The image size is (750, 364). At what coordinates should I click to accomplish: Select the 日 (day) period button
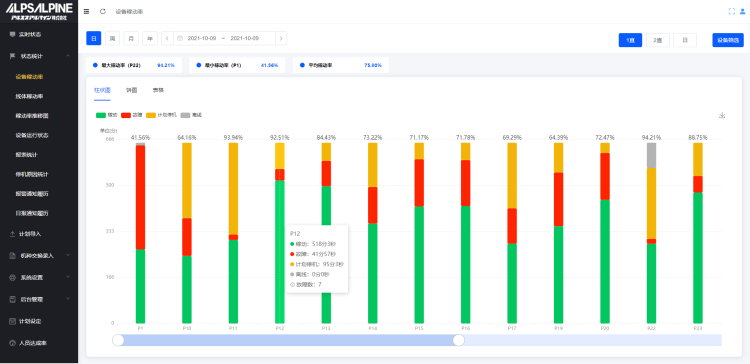click(x=94, y=38)
